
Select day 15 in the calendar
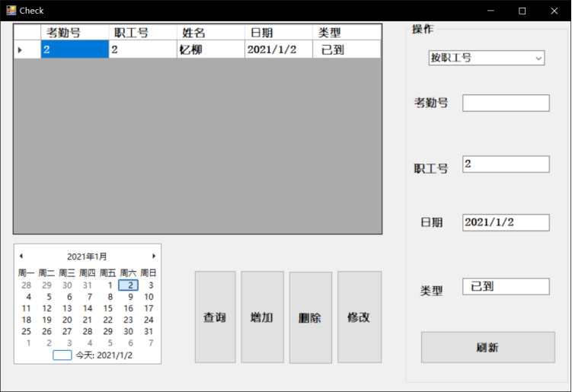(108, 308)
